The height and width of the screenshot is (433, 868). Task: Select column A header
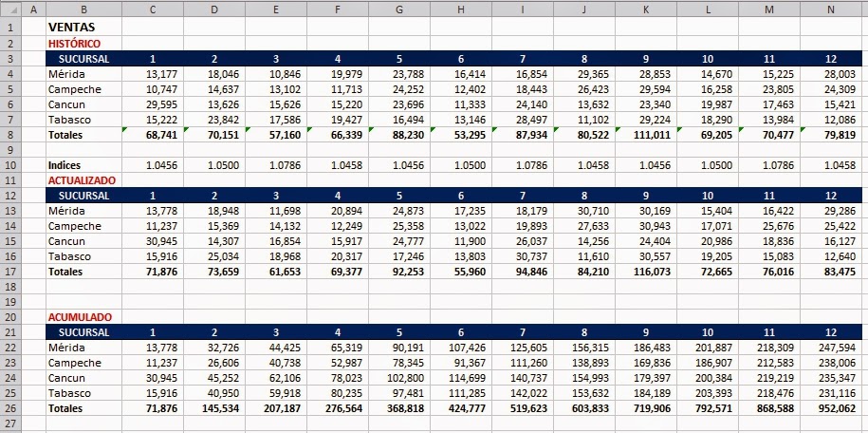tap(34, 9)
